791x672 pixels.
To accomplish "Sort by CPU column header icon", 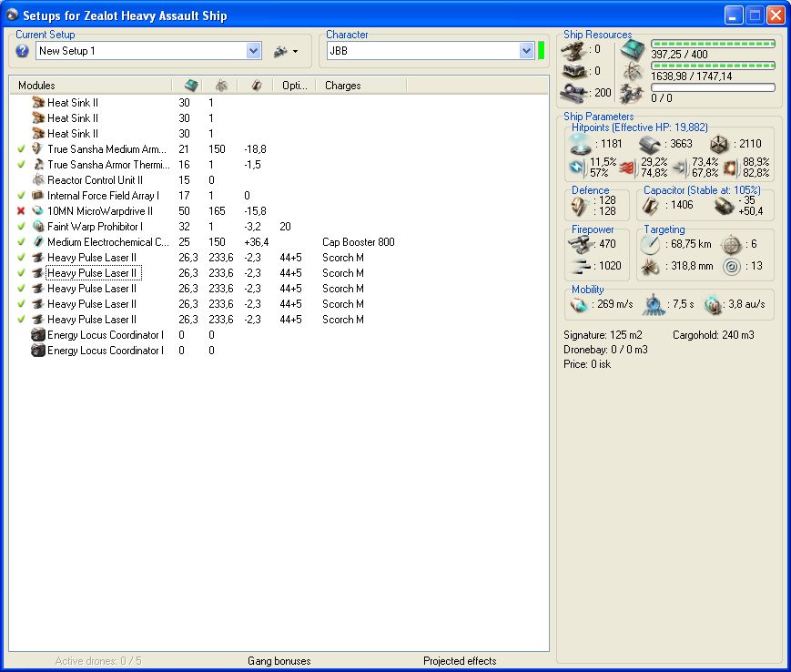I will [x=191, y=86].
